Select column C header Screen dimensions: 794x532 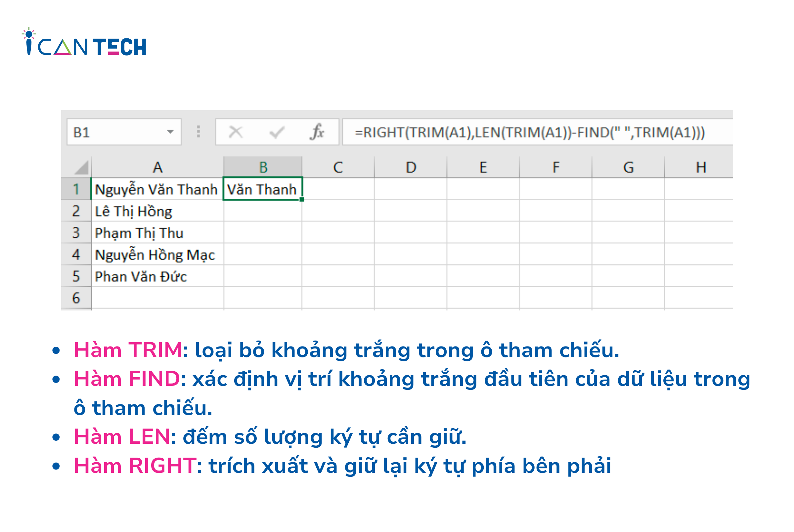pos(338,167)
